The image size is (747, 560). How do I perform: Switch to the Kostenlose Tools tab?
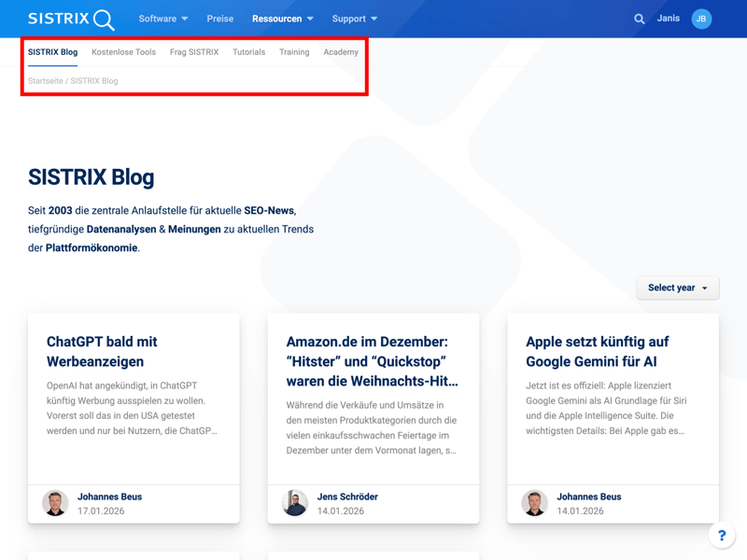[123, 52]
